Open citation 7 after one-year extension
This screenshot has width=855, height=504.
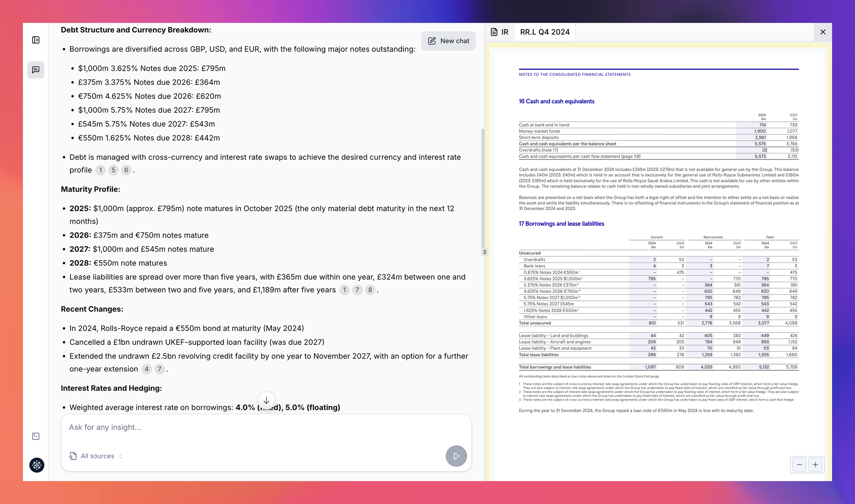159,369
